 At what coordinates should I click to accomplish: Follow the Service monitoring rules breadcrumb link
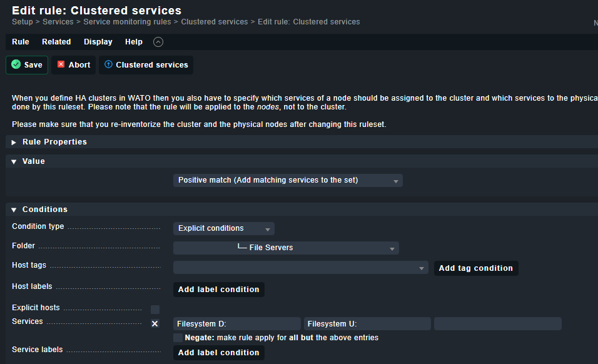127,21
